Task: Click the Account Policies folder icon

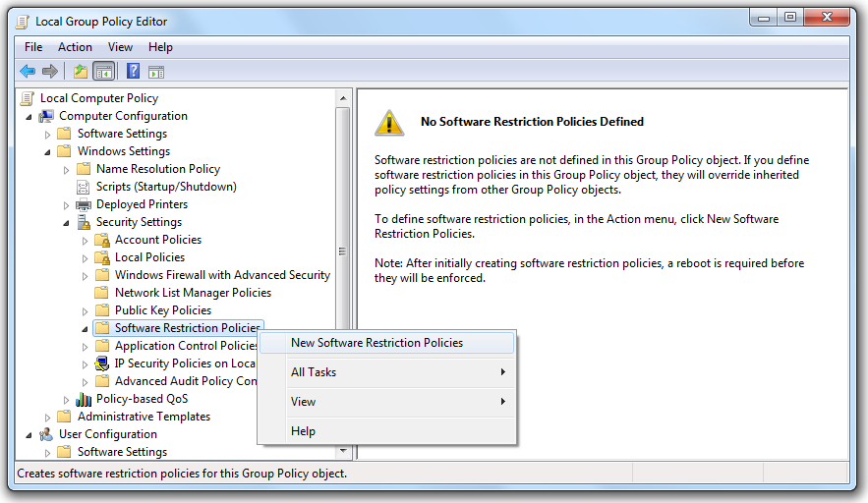Action: 102,240
